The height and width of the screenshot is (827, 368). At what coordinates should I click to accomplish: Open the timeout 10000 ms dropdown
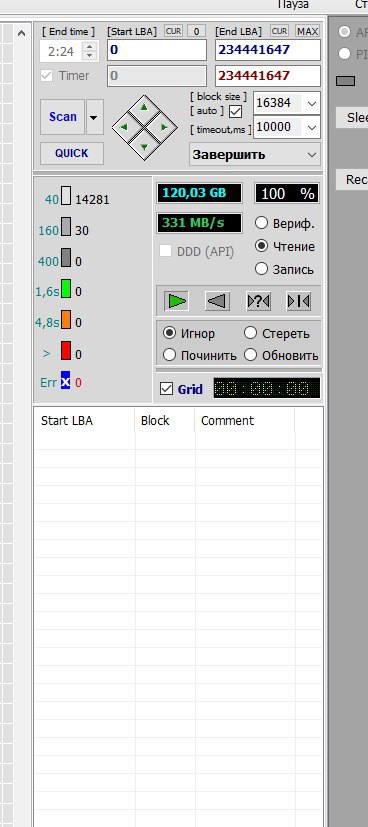(312, 127)
